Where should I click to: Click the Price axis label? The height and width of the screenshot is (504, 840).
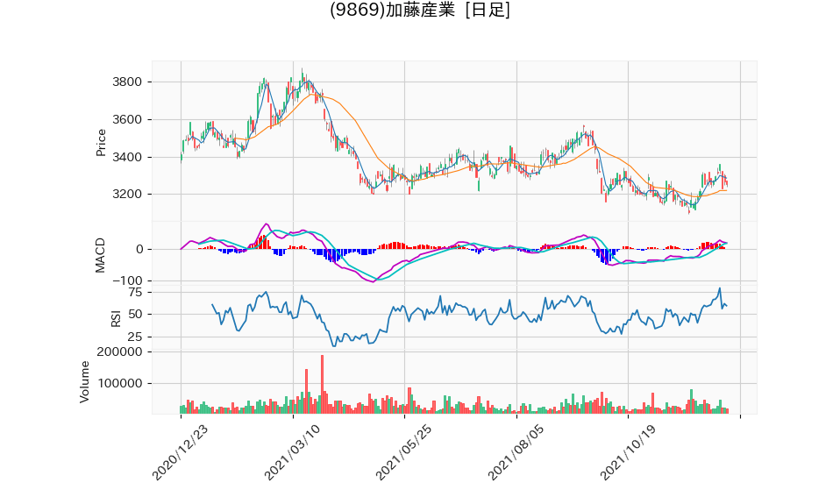(x=101, y=143)
